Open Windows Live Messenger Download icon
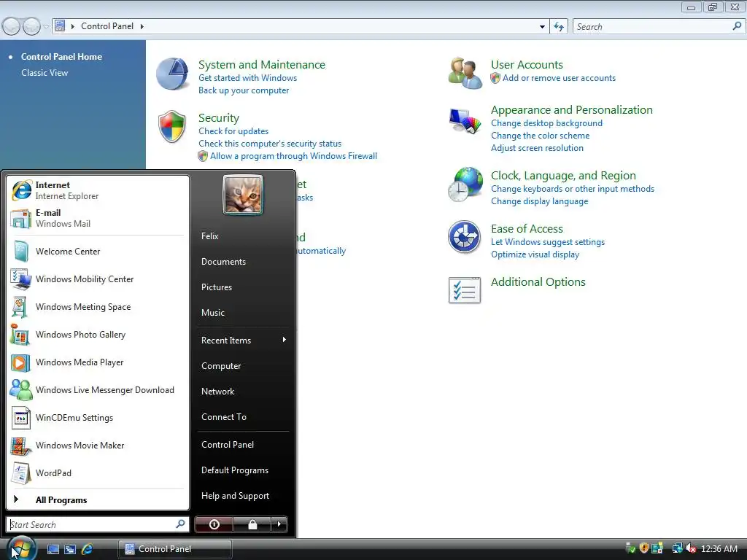This screenshot has width=747, height=560. [21, 390]
